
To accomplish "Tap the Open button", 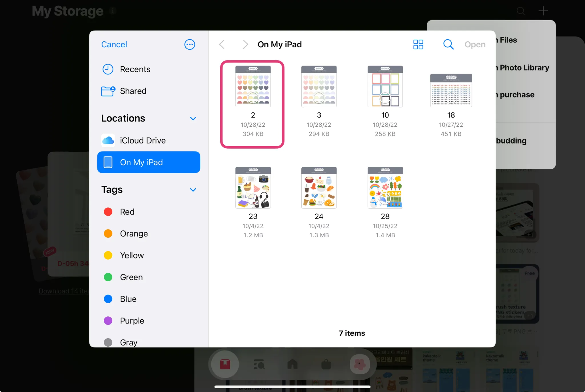I will click(x=475, y=45).
